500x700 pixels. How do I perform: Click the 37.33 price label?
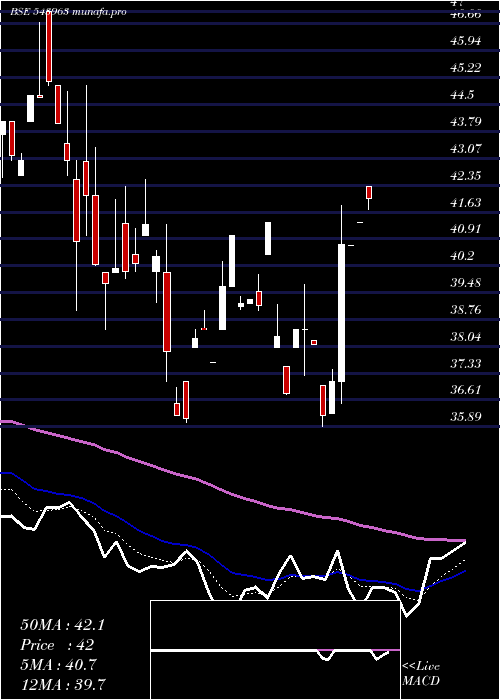tap(466, 363)
